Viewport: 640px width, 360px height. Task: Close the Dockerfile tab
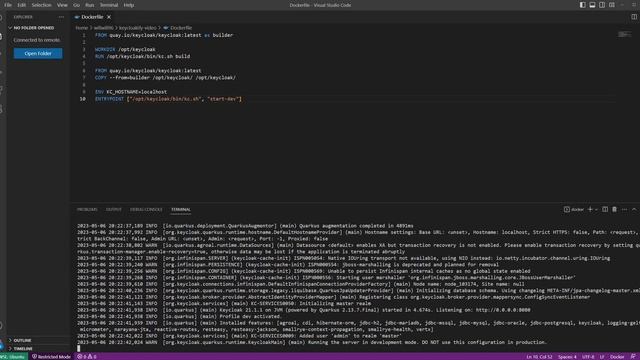point(109,17)
